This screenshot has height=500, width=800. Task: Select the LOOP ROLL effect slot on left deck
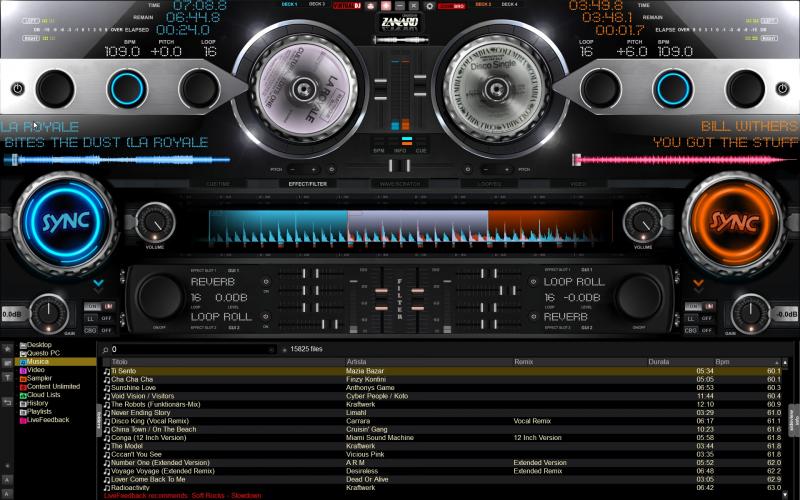pyautogui.click(x=221, y=316)
